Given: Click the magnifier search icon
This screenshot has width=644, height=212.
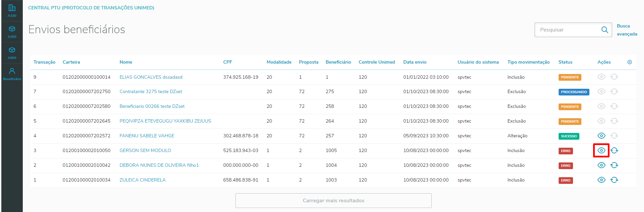Looking at the screenshot, I should point(604,30).
